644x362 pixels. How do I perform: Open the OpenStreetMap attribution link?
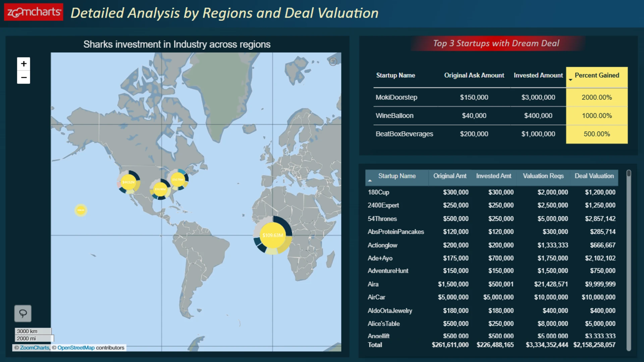click(x=76, y=348)
